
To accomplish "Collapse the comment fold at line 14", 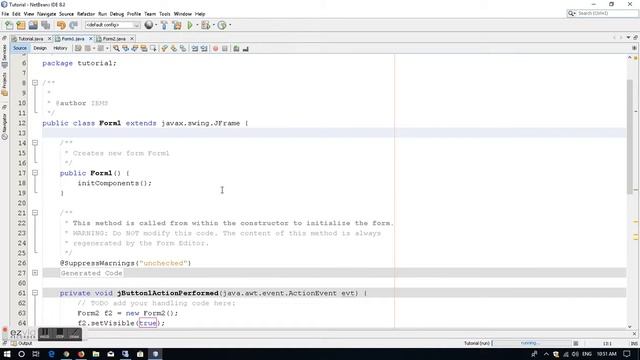I will [x=35, y=143].
